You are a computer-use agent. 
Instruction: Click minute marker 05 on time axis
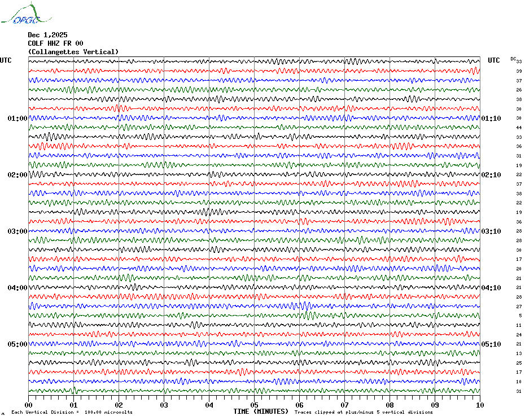tap(254, 405)
